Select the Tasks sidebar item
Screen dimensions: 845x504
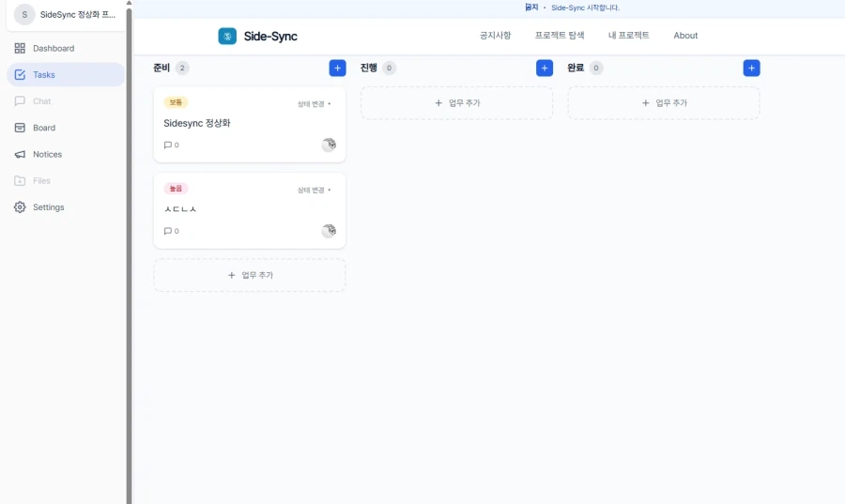click(66, 75)
